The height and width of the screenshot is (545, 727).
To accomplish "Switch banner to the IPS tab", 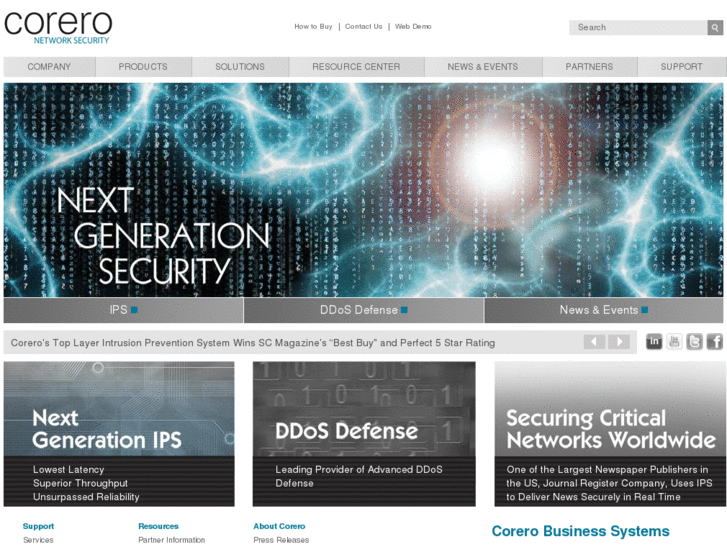I will (123, 310).
